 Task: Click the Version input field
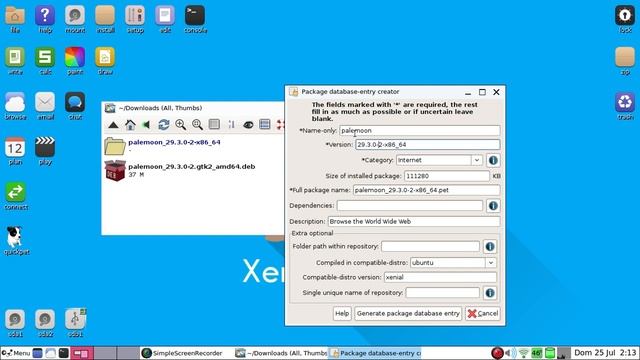point(427,144)
